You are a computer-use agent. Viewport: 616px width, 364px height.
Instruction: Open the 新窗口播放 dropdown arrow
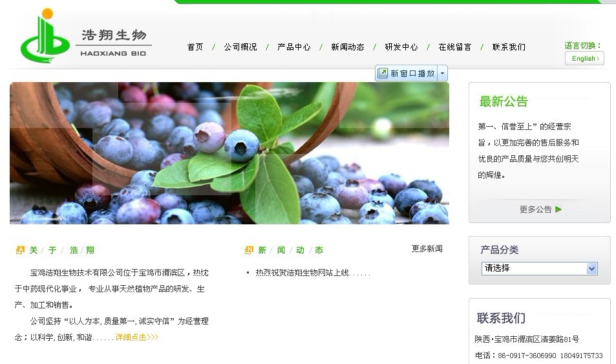[442, 73]
